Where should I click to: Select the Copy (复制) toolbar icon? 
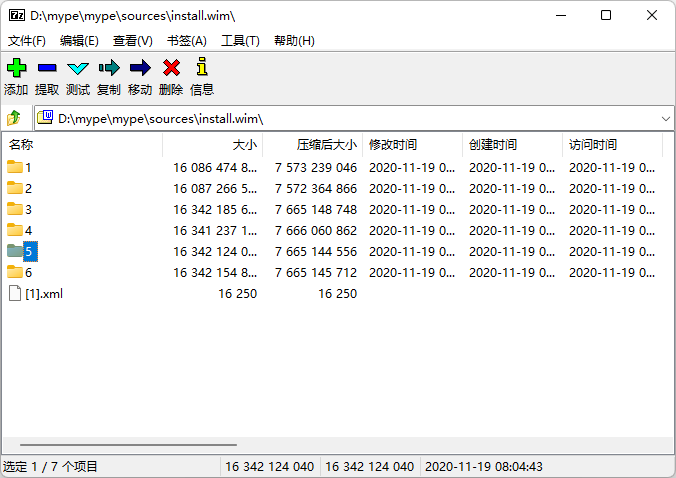coord(109,68)
